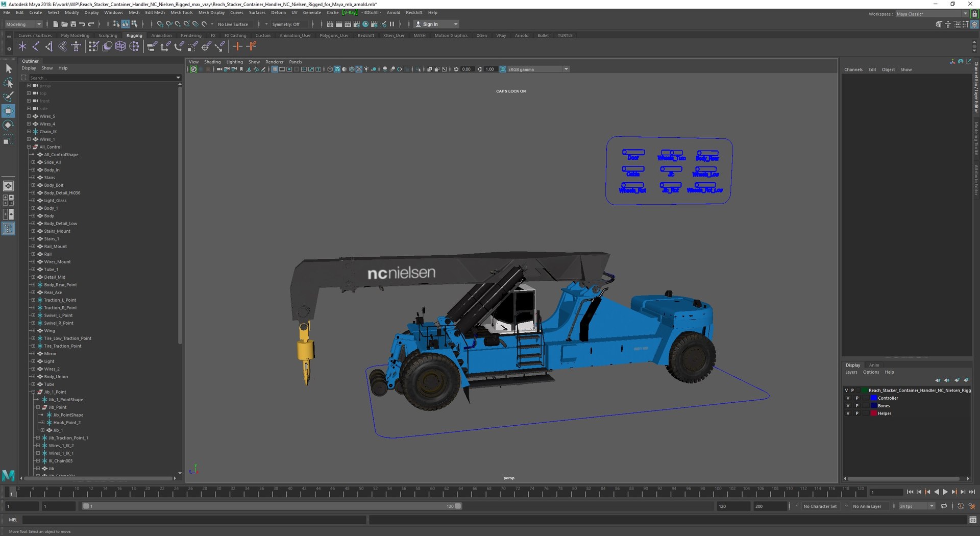980x536 pixels.
Task: Open the Script Editor icon
Action: (x=973, y=520)
